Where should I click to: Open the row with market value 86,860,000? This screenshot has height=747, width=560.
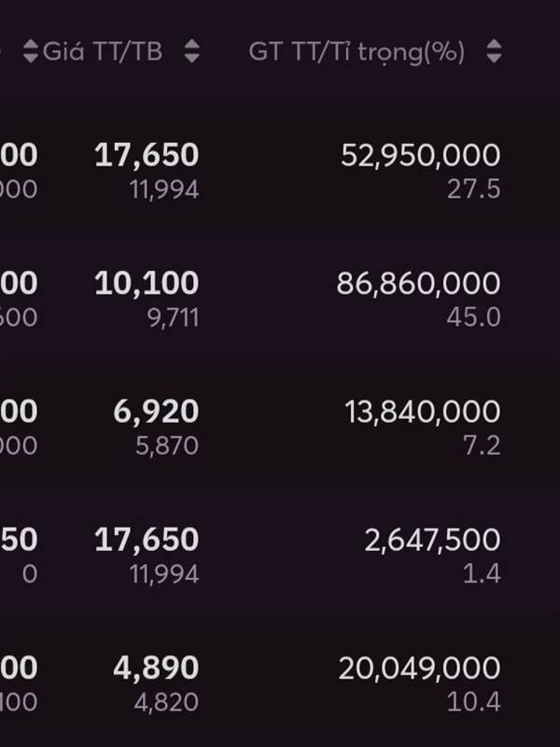(280, 297)
